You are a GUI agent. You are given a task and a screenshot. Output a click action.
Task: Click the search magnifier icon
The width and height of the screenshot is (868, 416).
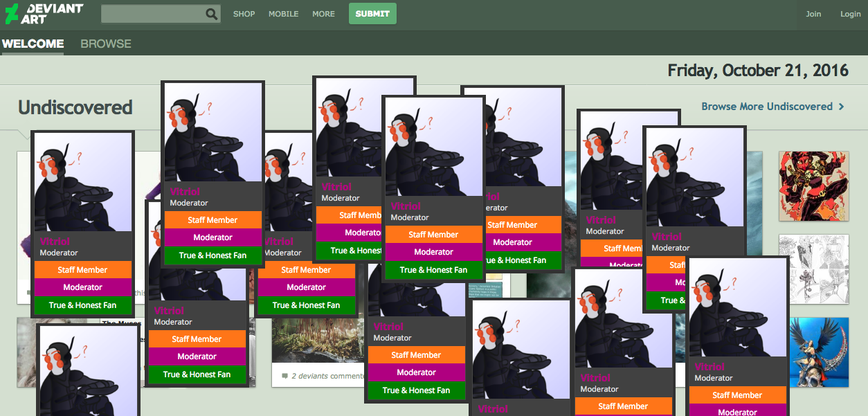212,14
